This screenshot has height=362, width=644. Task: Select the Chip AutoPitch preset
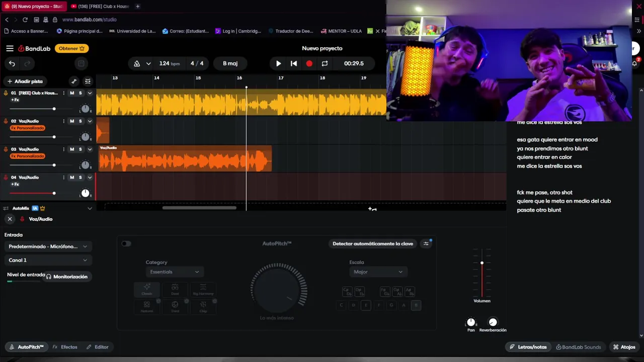click(x=203, y=307)
